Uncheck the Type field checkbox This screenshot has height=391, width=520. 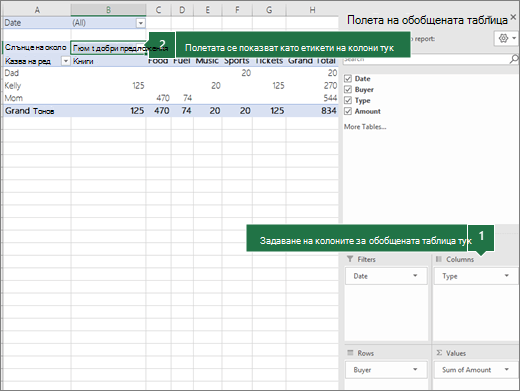click(348, 100)
